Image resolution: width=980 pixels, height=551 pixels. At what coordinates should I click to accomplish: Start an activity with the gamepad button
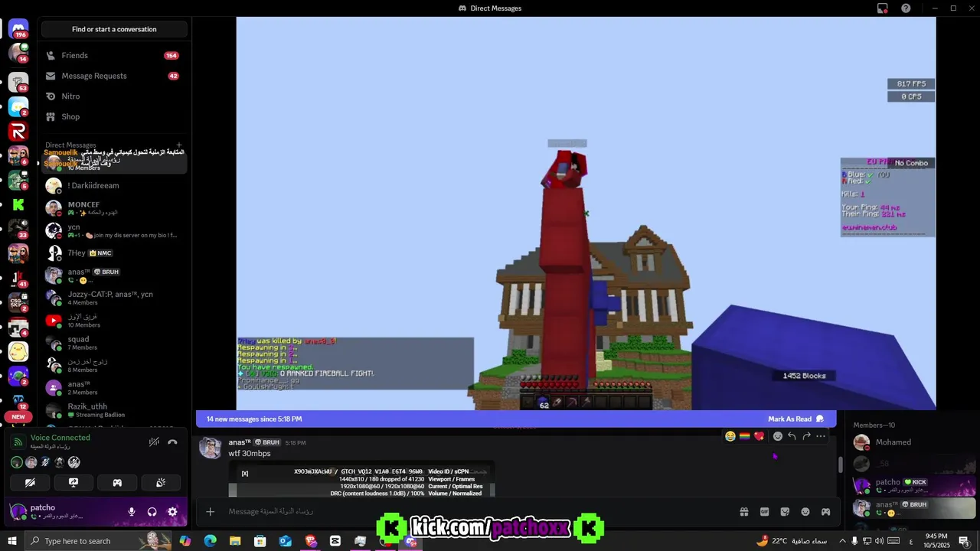click(117, 483)
